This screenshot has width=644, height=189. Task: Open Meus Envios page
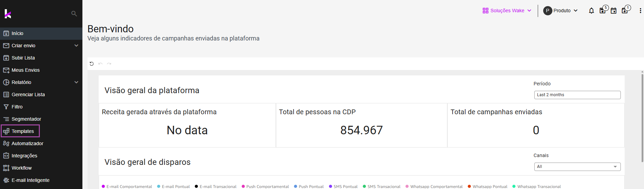pyautogui.click(x=41, y=70)
